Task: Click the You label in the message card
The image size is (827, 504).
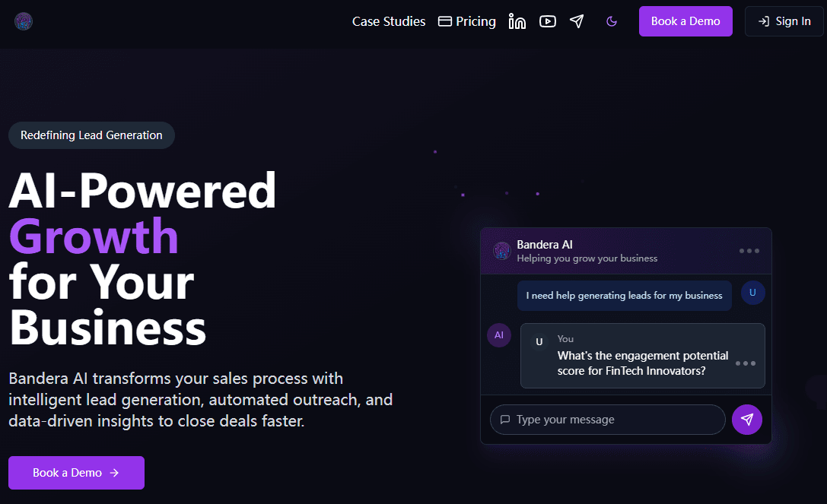Action: click(565, 339)
